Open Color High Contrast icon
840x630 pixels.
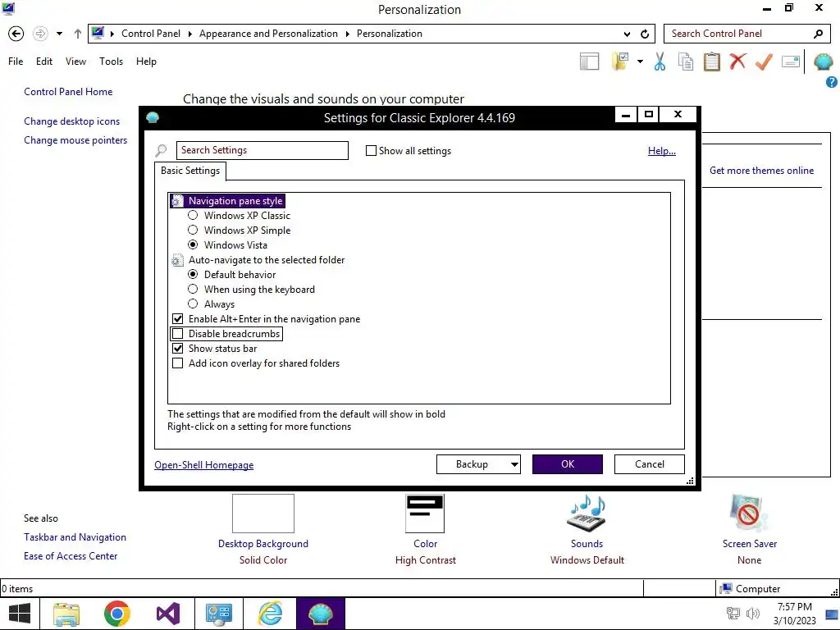[x=426, y=514]
